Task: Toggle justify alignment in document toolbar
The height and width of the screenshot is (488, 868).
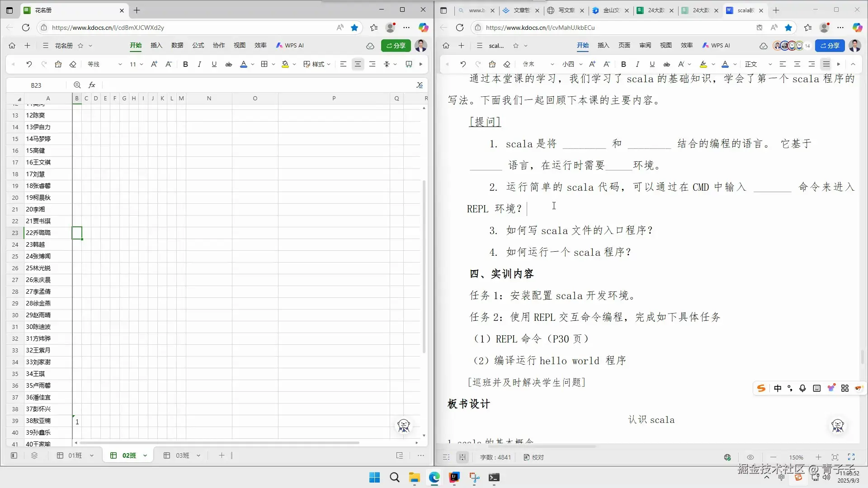Action: pyautogui.click(x=826, y=64)
